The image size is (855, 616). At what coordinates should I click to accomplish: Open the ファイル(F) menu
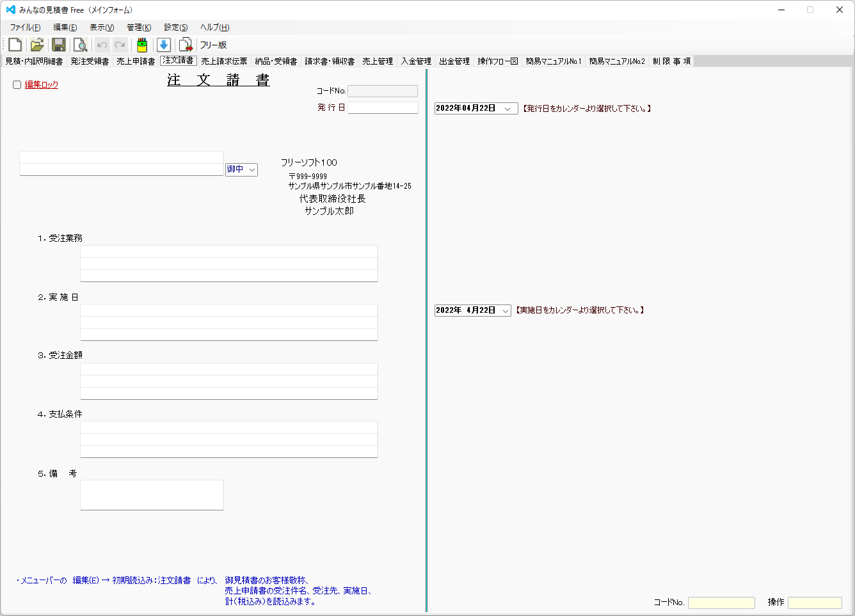click(24, 27)
